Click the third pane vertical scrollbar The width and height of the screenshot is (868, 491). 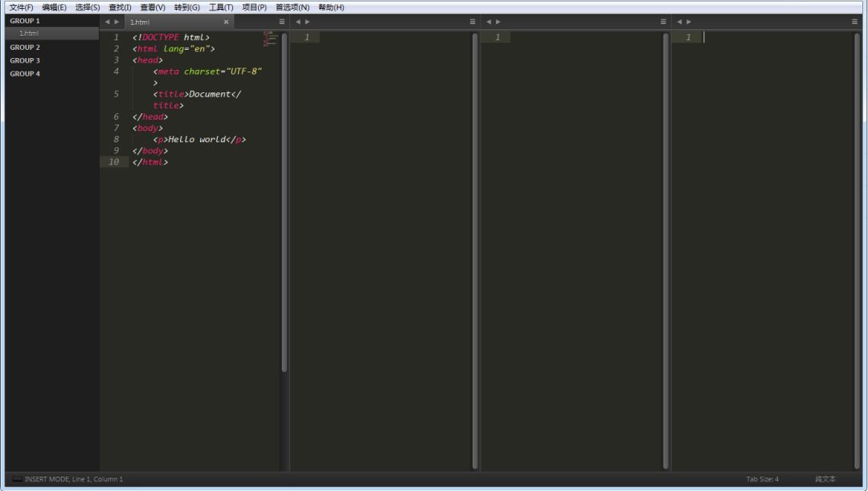click(665, 251)
